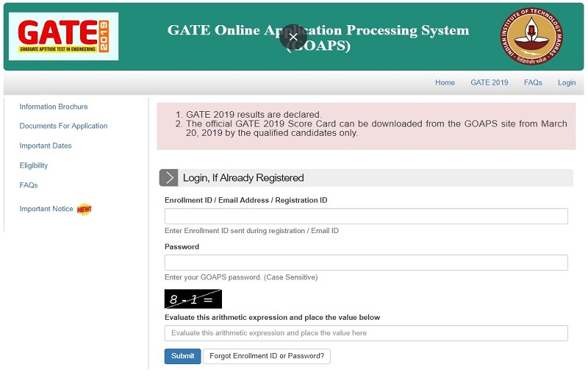Open FAQs in the left sidebar

point(29,185)
